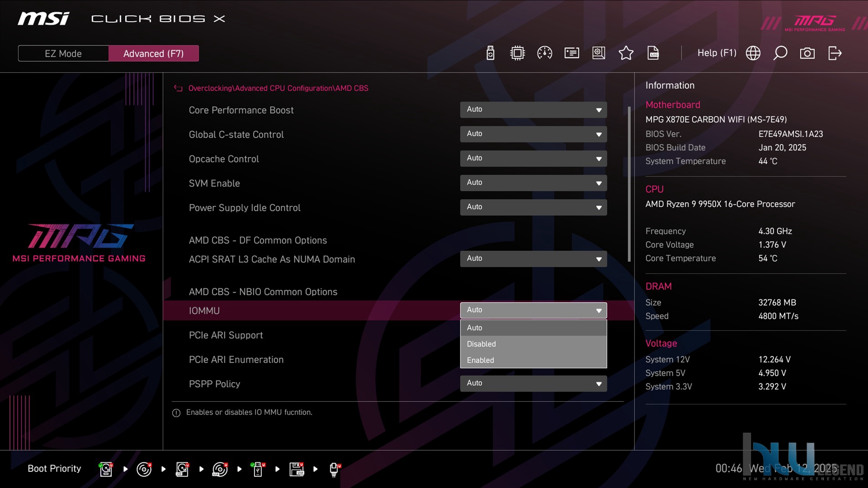Switch to the Advanced (F7) tab

tap(154, 54)
